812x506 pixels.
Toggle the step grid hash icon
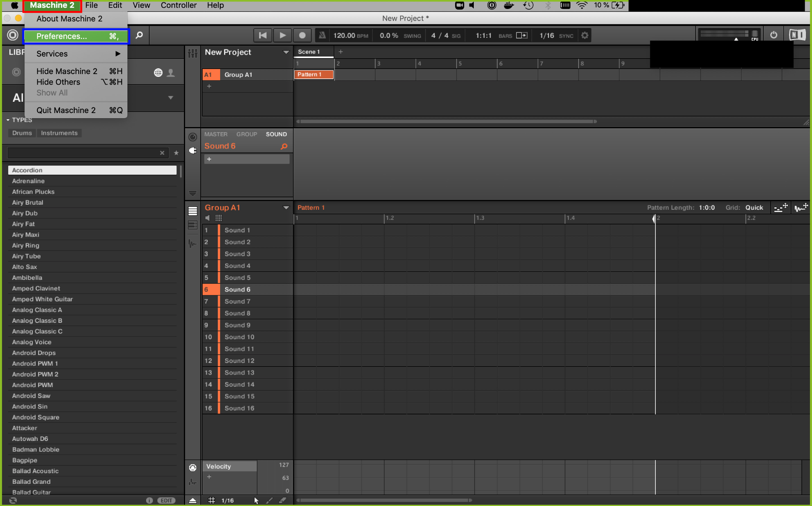(212, 500)
